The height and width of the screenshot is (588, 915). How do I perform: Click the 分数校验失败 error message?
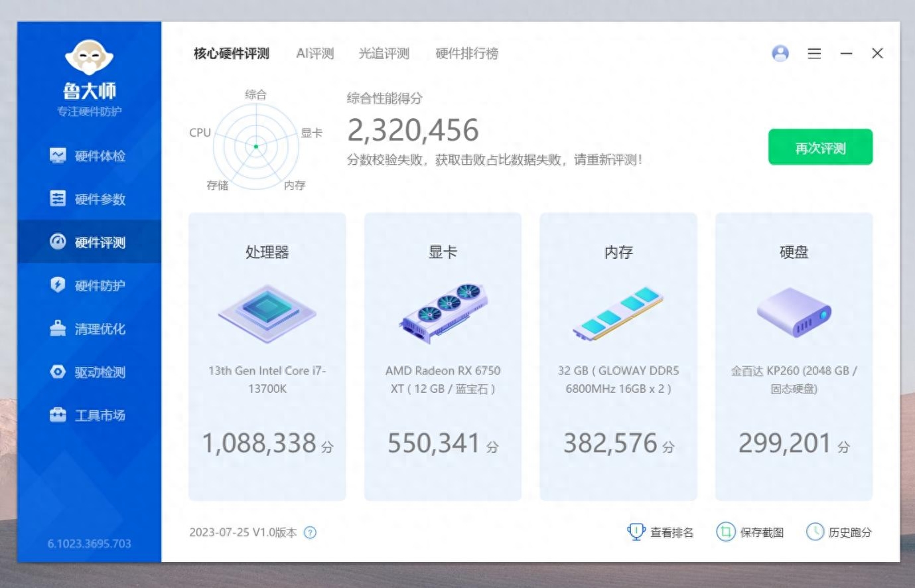[x=494, y=159]
